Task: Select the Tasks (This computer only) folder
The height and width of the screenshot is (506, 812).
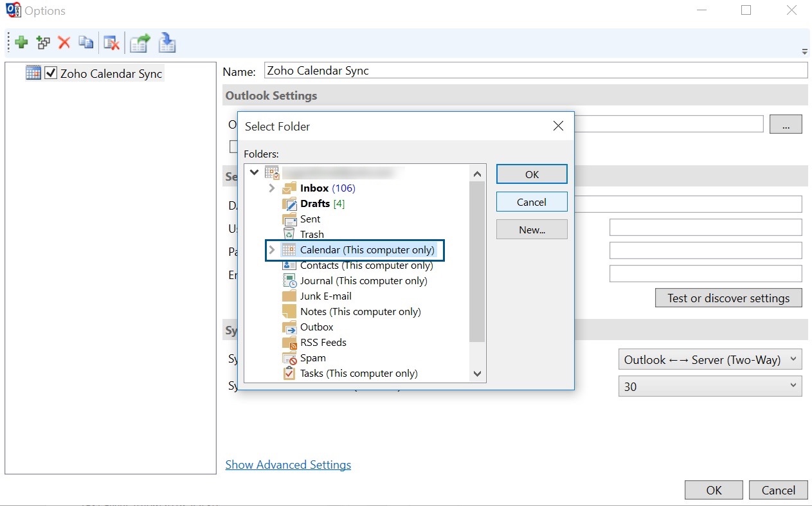Action: tap(358, 374)
